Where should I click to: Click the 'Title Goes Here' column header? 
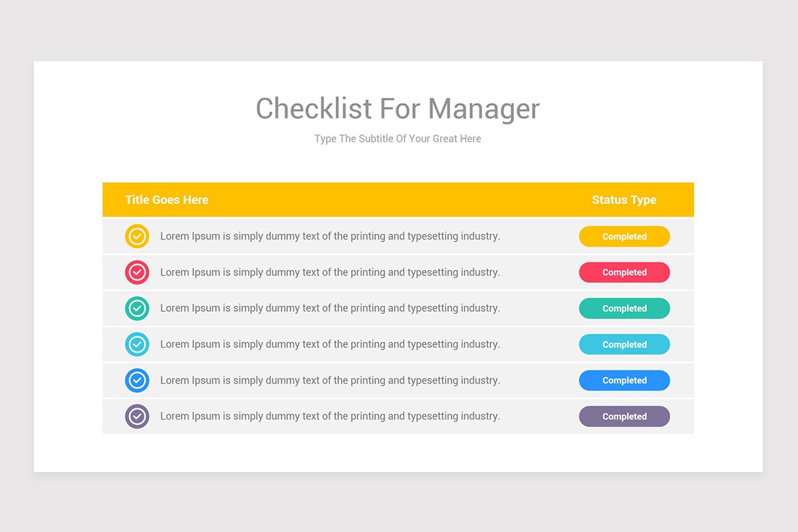click(167, 199)
